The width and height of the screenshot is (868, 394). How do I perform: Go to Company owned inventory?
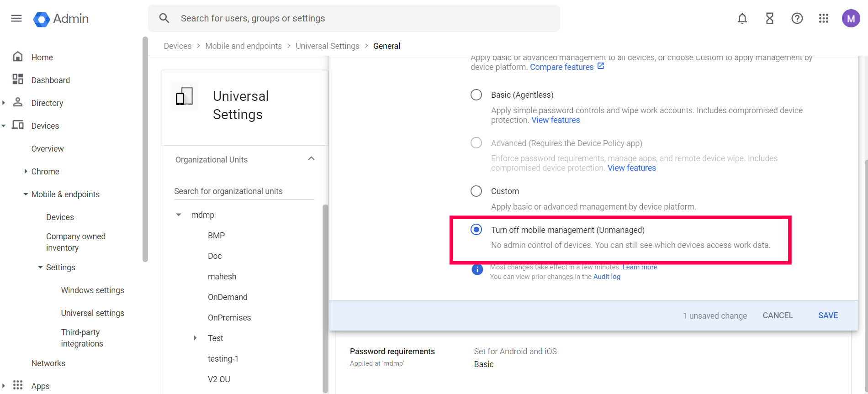coord(76,242)
